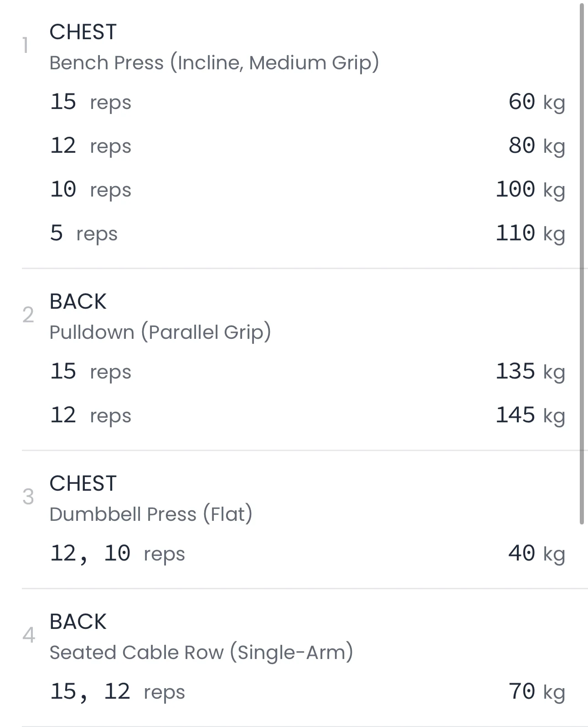Click the CHEST heading of exercise 3

pyautogui.click(x=83, y=483)
